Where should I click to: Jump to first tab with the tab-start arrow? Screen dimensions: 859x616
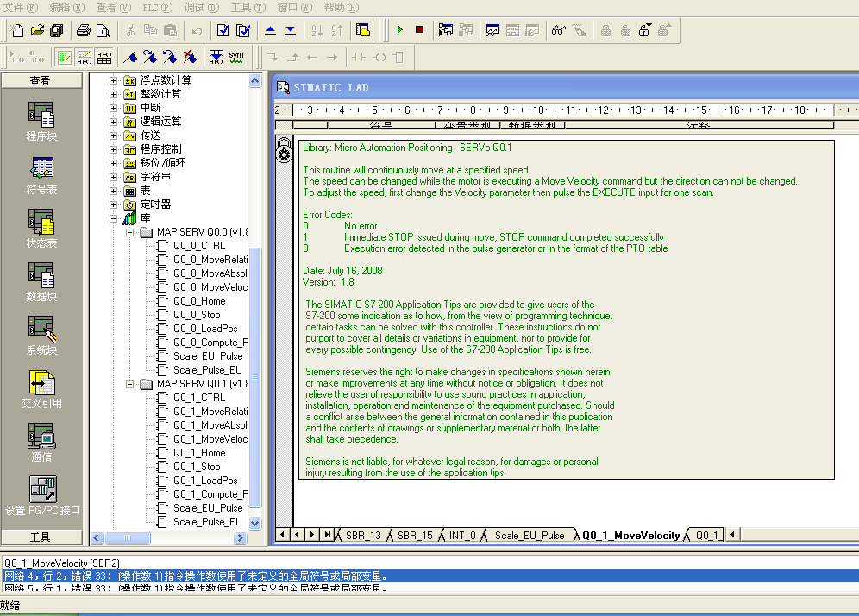click(x=281, y=534)
